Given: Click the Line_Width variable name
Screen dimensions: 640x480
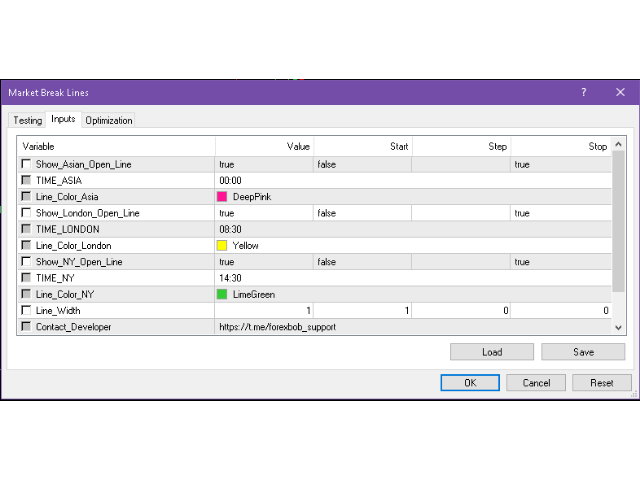Looking at the screenshot, I should coord(58,311).
